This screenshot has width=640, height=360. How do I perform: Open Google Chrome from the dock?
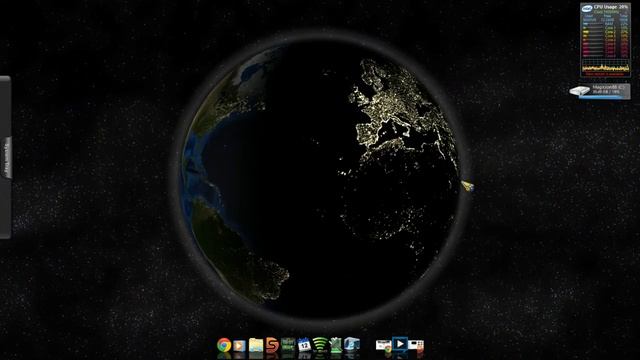tap(224, 345)
